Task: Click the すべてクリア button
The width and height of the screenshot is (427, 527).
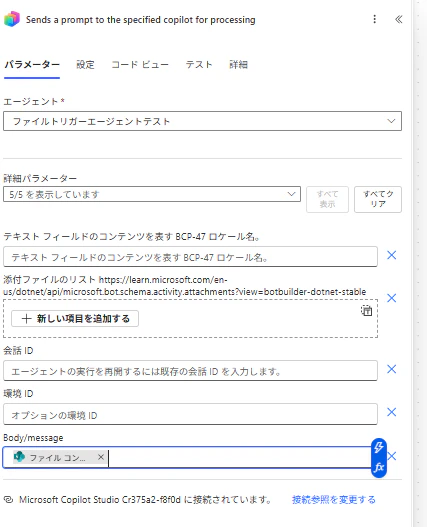Action: [378, 199]
